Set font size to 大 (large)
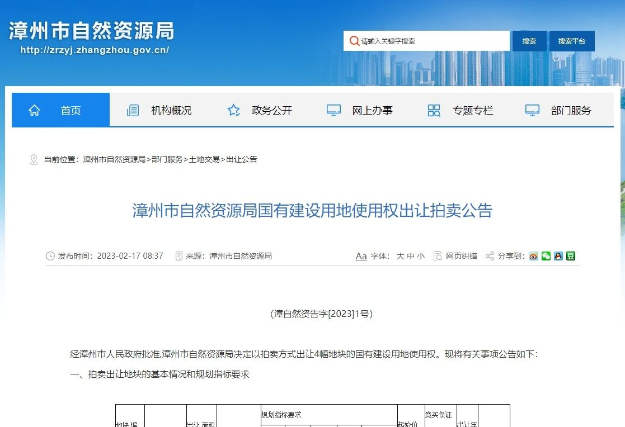This screenshot has width=625, height=427. [x=400, y=256]
